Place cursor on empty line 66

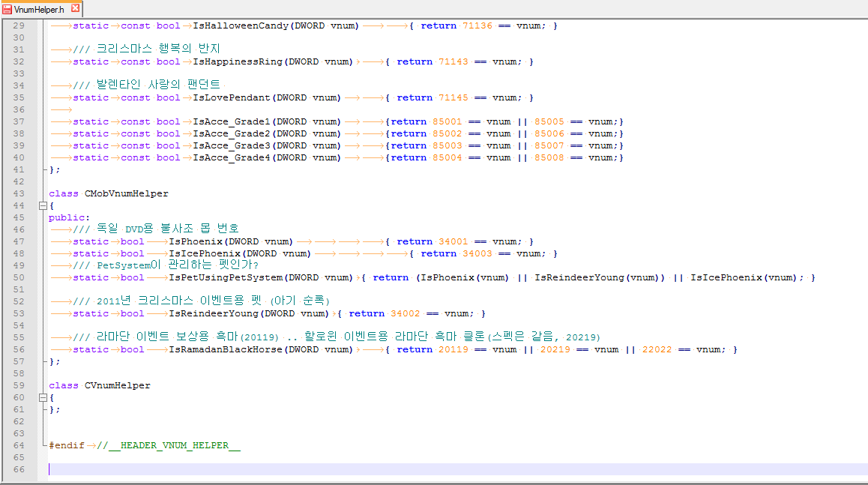[457, 469]
